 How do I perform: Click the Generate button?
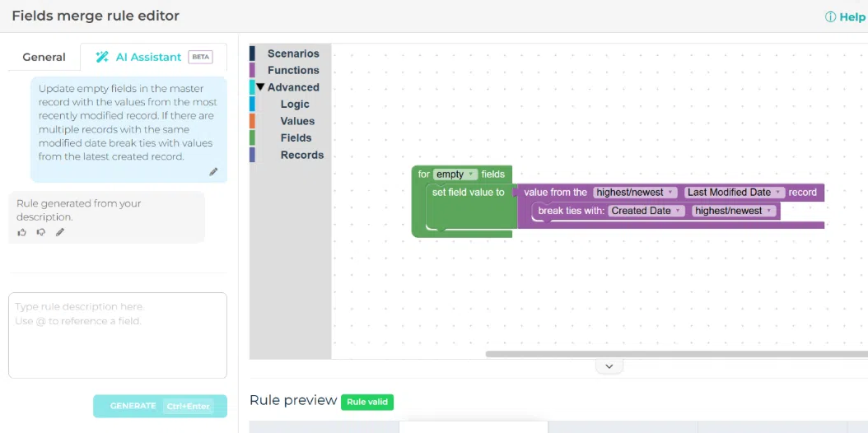(160, 406)
